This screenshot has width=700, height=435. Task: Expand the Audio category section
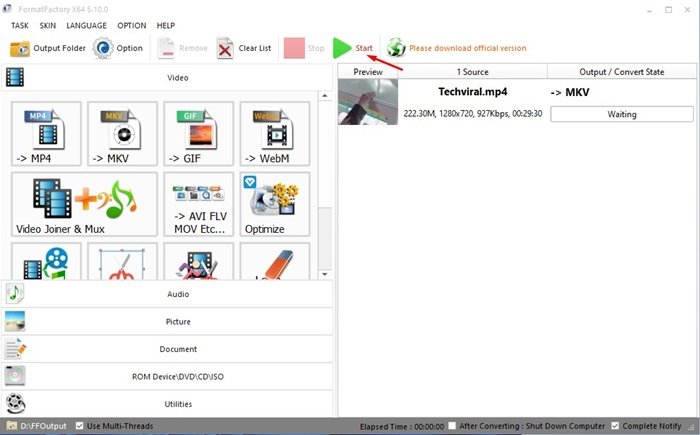(x=168, y=294)
